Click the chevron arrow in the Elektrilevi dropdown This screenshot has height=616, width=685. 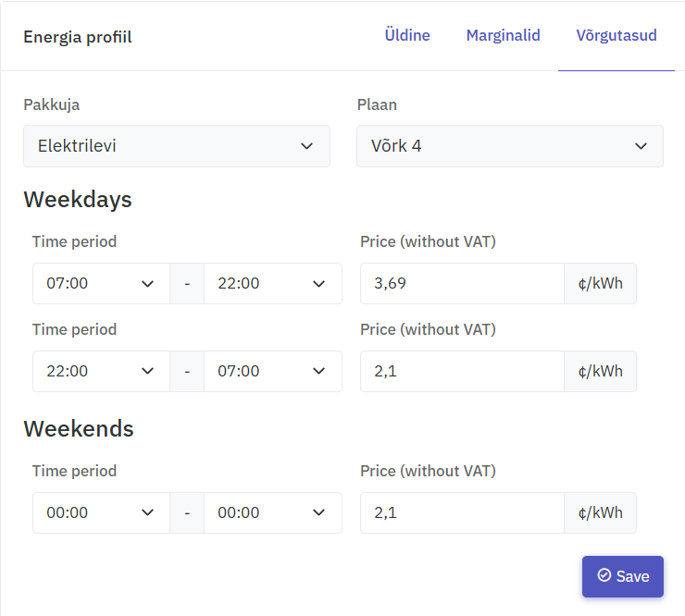pyautogui.click(x=307, y=146)
